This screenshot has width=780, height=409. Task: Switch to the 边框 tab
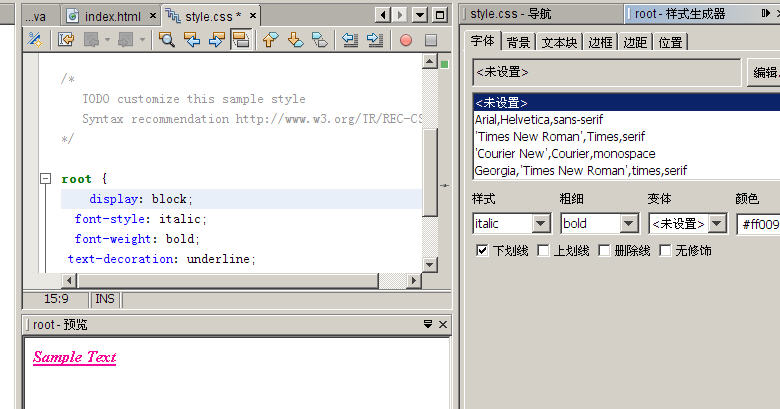point(600,42)
